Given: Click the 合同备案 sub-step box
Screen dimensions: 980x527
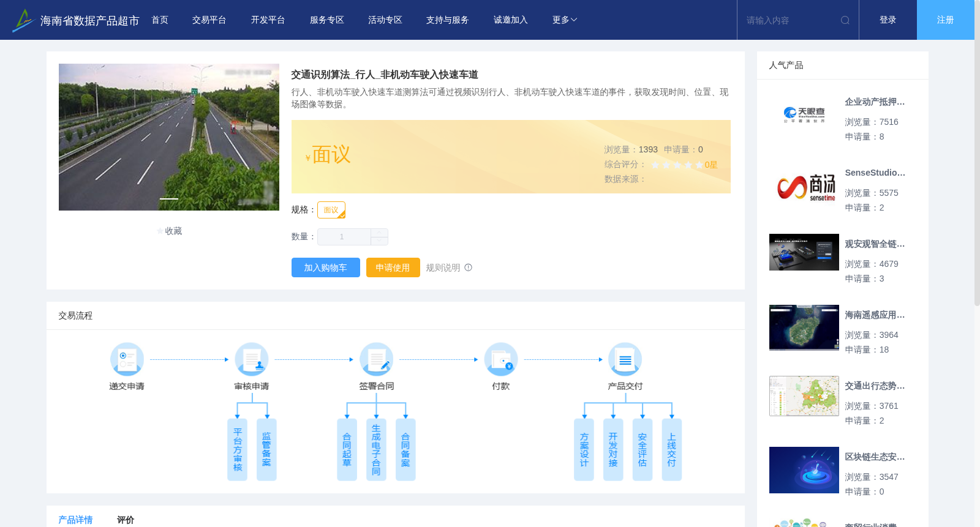Looking at the screenshot, I should tap(405, 450).
